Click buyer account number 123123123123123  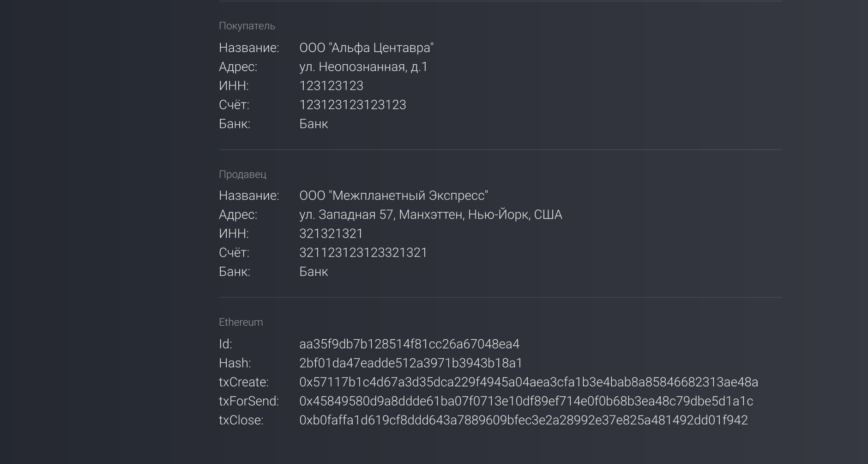point(352,105)
